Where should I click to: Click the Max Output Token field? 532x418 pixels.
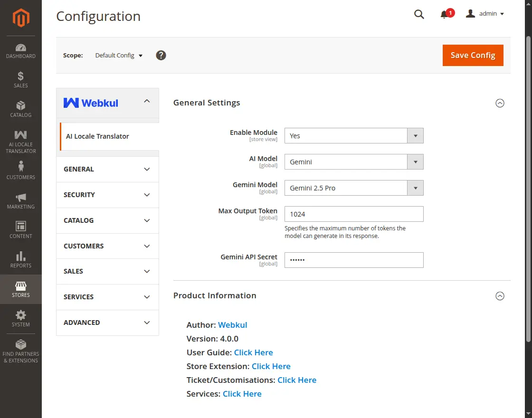tap(353, 214)
